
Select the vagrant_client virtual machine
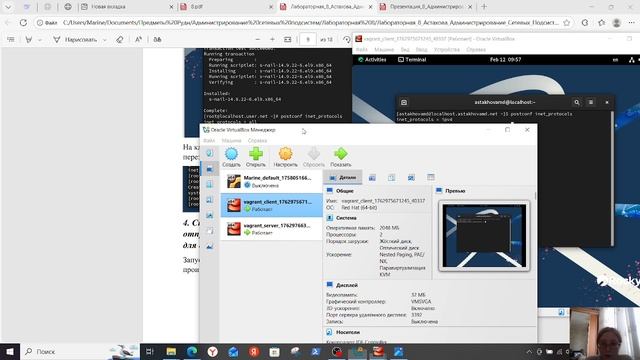coord(271,205)
